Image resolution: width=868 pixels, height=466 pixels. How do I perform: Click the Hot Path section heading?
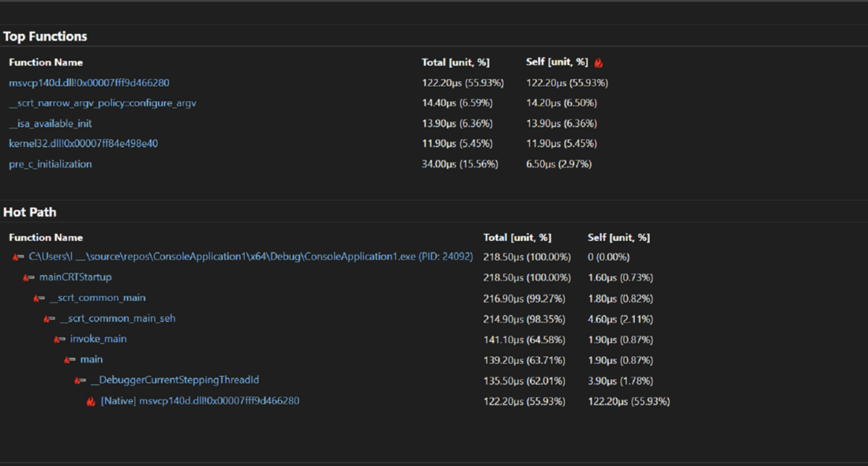point(30,213)
